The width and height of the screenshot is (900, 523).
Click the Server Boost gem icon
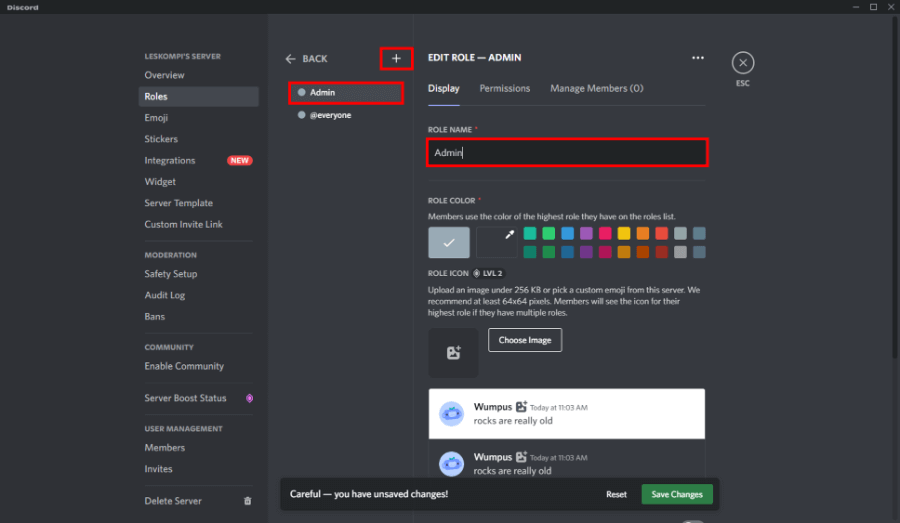tap(249, 398)
